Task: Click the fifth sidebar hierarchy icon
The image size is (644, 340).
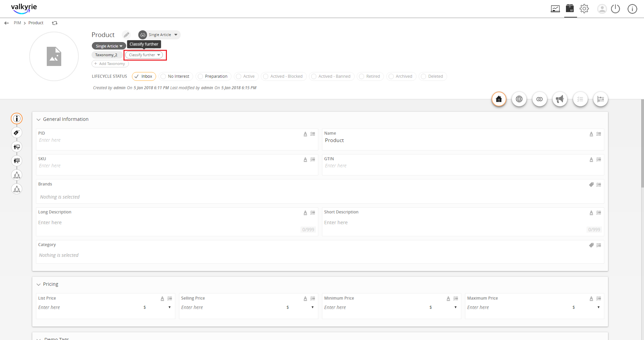Action: click(x=17, y=175)
